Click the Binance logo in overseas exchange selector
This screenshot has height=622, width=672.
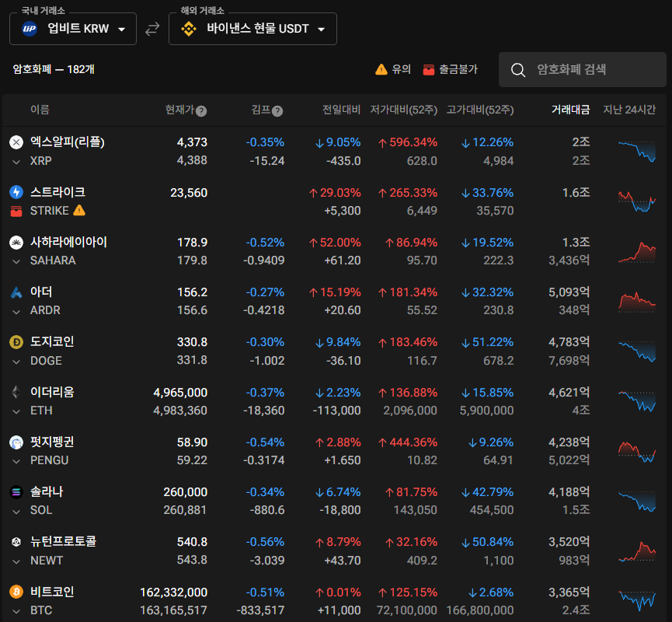coord(189,29)
